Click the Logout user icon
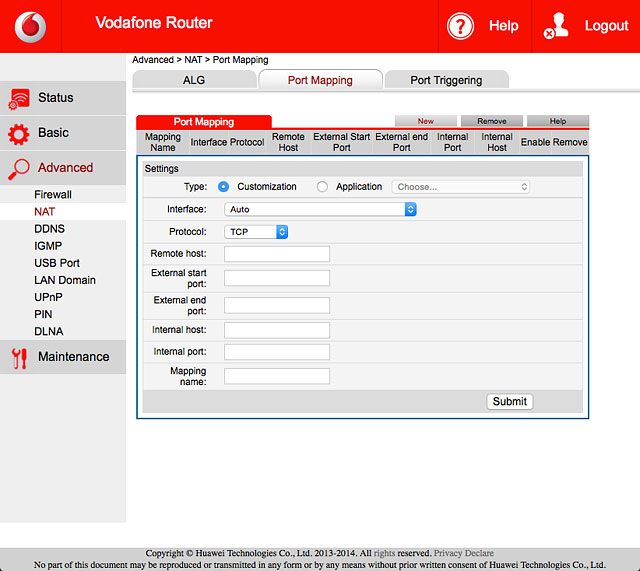Image resolution: width=640 pixels, height=571 pixels. (556, 26)
